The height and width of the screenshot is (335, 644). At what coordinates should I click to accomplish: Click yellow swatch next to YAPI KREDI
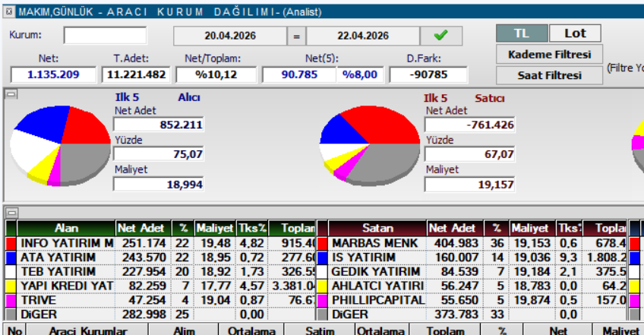click(11, 286)
